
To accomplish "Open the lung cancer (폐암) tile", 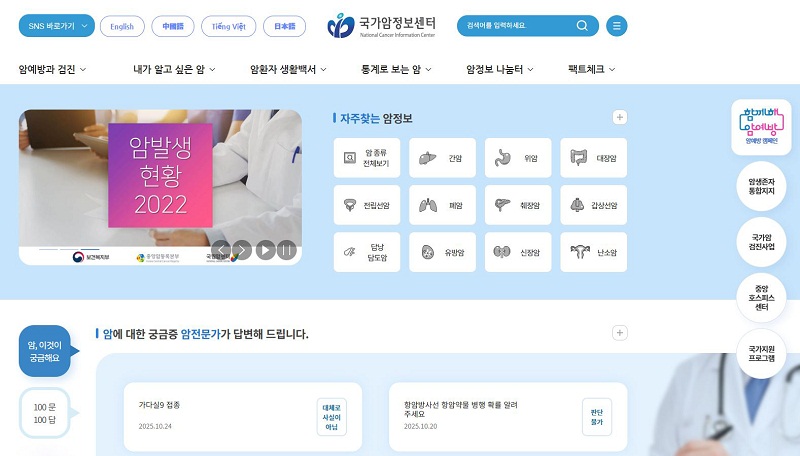I will (442, 205).
